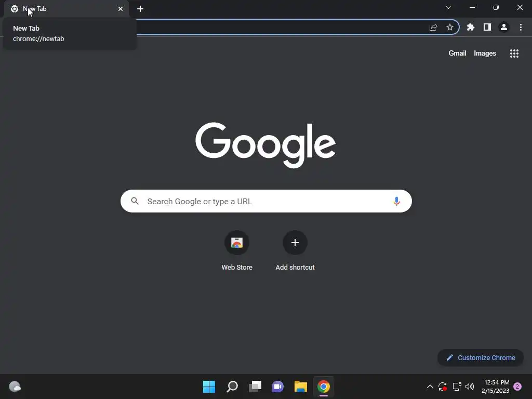This screenshot has width=532, height=399.
Task: Open Chrome three-dot customize menu
Action: pos(521,27)
